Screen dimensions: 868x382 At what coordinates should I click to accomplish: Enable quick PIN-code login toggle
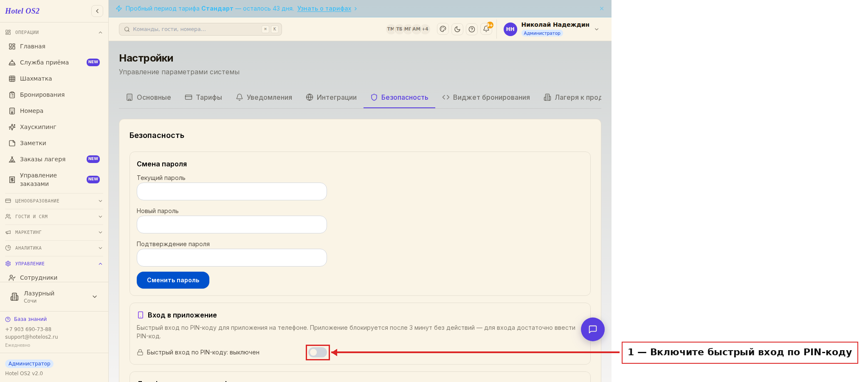click(x=318, y=352)
